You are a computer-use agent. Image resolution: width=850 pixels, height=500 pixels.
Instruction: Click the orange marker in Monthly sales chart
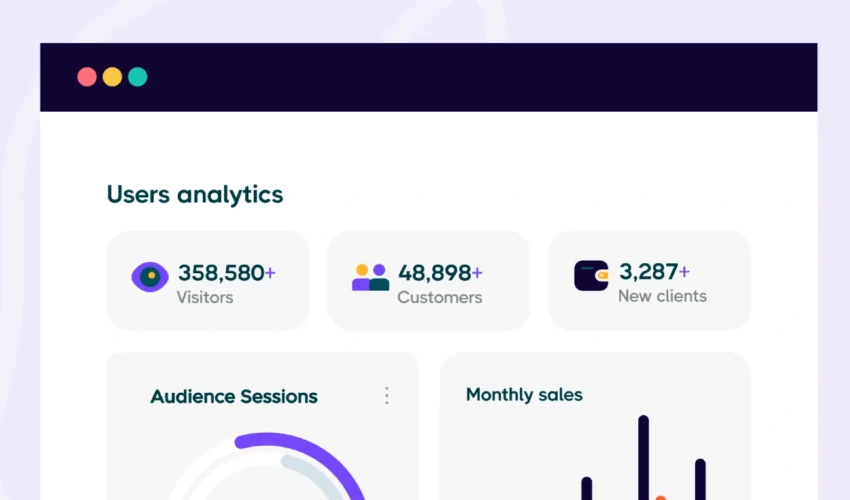pyautogui.click(x=660, y=497)
